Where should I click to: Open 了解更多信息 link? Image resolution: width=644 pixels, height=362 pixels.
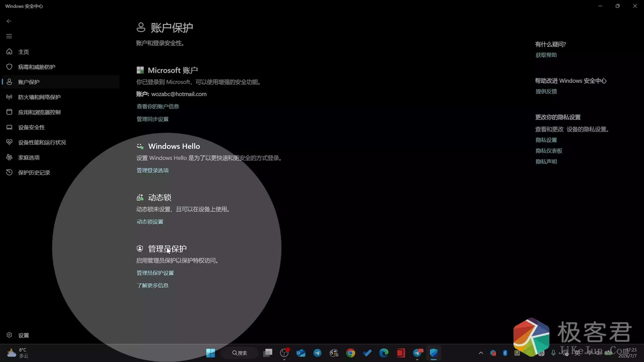click(x=152, y=285)
